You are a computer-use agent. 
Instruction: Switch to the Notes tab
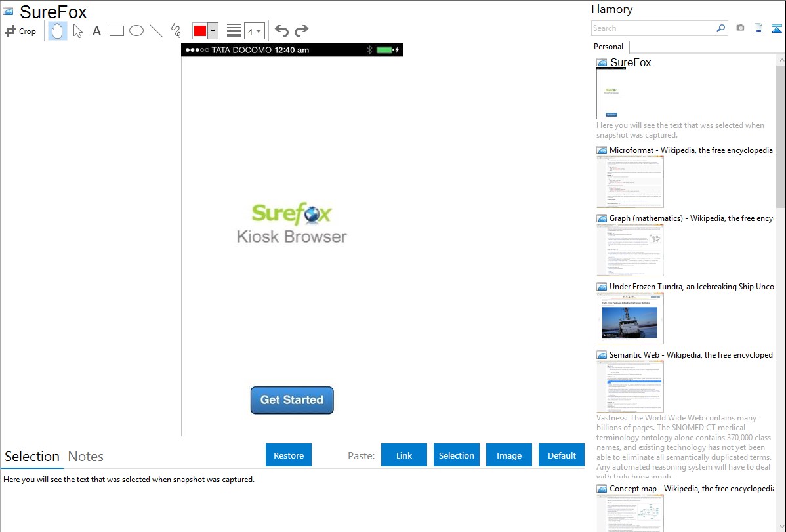coord(86,457)
